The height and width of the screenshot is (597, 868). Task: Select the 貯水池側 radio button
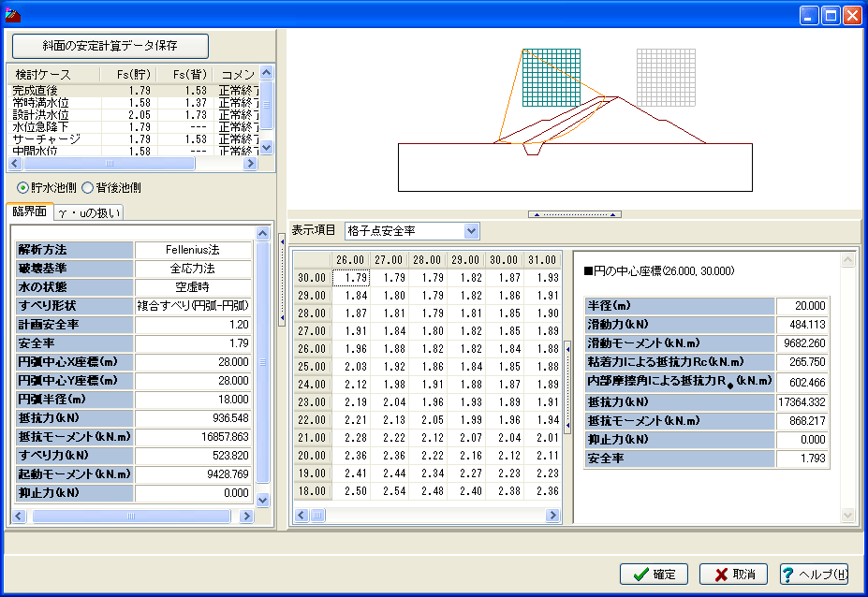click(x=22, y=188)
